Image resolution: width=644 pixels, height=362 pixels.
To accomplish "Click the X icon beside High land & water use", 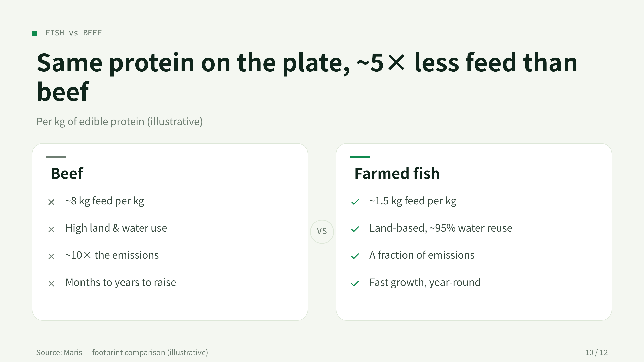I will pyautogui.click(x=51, y=229).
